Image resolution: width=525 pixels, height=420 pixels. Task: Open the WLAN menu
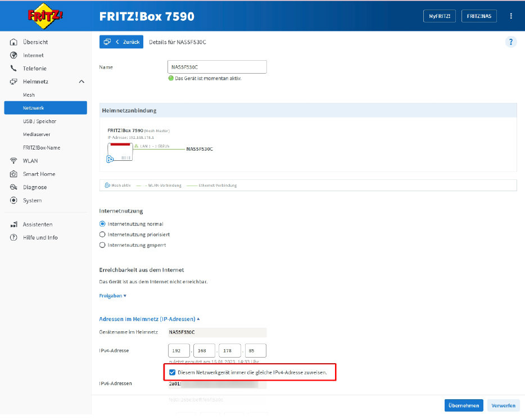pos(30,161)
